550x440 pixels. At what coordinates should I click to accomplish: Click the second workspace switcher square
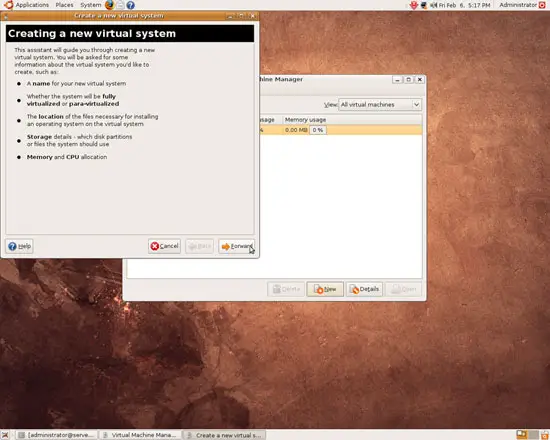pos(534,435)
